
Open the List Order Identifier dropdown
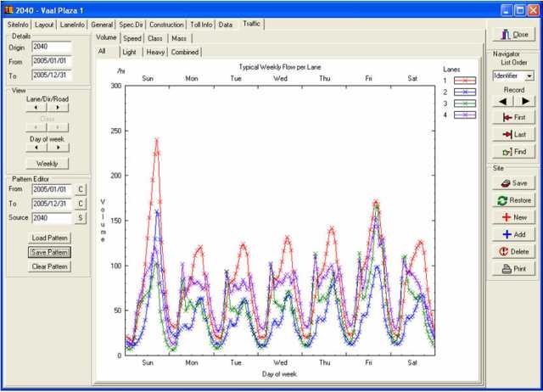pos(529,76)
